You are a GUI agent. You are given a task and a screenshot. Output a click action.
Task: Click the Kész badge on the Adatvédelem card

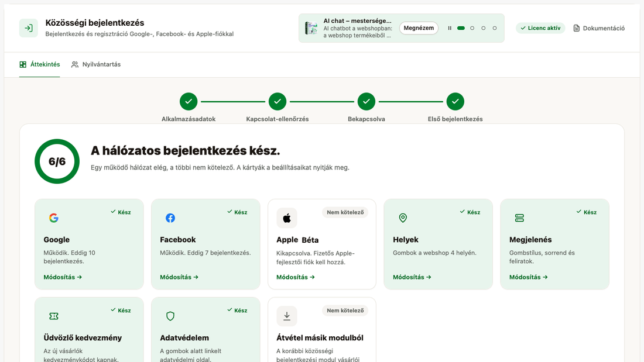237,311
